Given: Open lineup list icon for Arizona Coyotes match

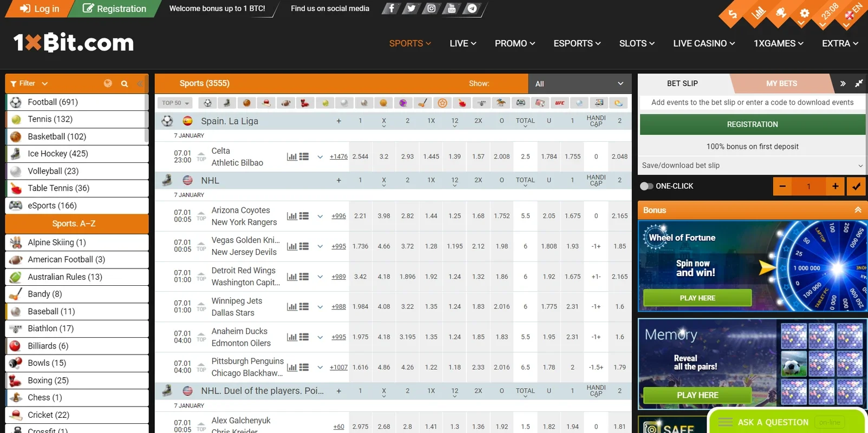Looking at the screenshot, I should 304,215.
